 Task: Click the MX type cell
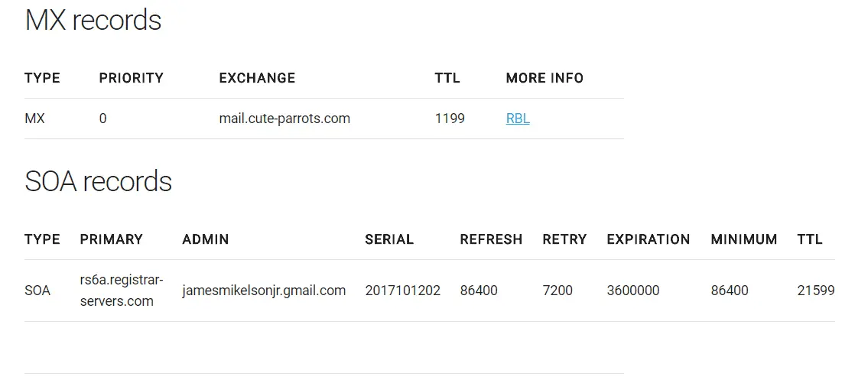click(x=34, y=119)
